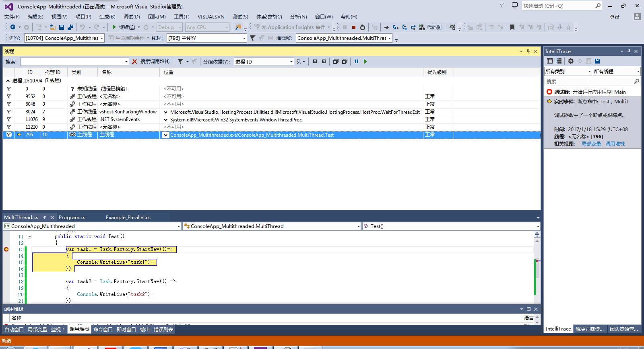This screenshot has height=349, width=644.
Task: Click the Find in Files icon
Action: [238, 27]
